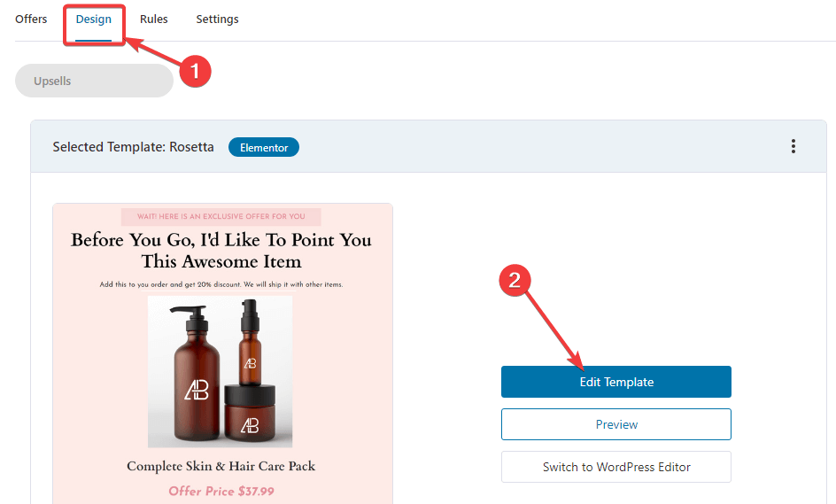The image size is (836, 504).
Task: Open the Offers tab
Action: click(31, 19)
